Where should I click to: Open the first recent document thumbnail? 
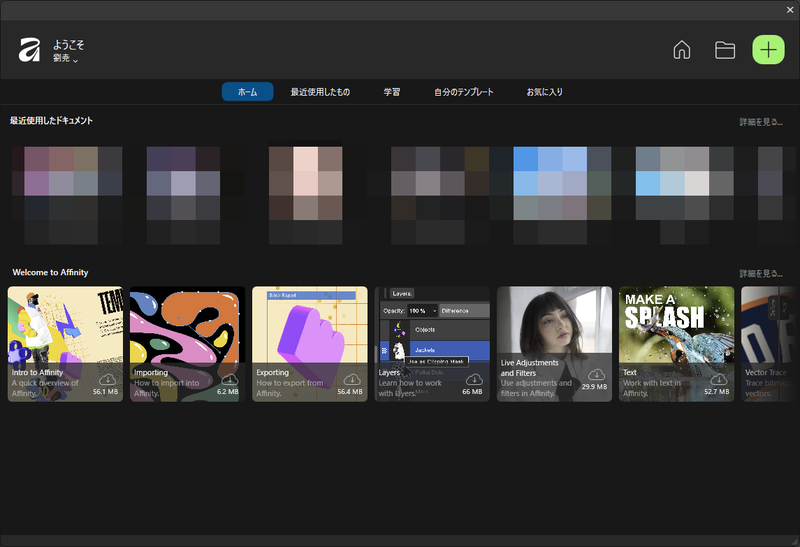pos(67,195)
